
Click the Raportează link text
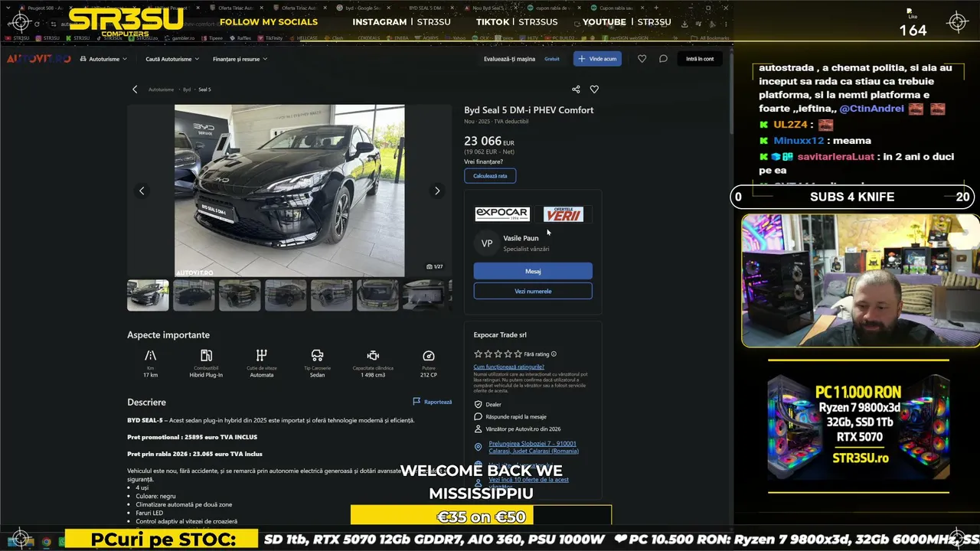(x=438, y=402)
